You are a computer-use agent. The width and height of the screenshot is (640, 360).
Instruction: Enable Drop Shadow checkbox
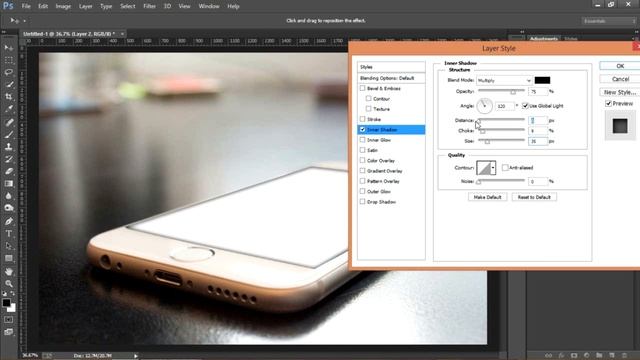pyautogui.click(x=362, y=202)
